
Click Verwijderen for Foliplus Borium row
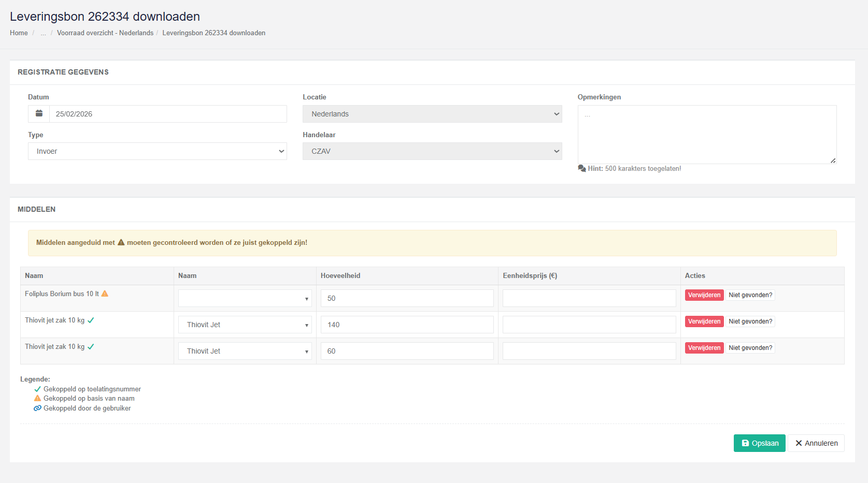coord(704,295)
